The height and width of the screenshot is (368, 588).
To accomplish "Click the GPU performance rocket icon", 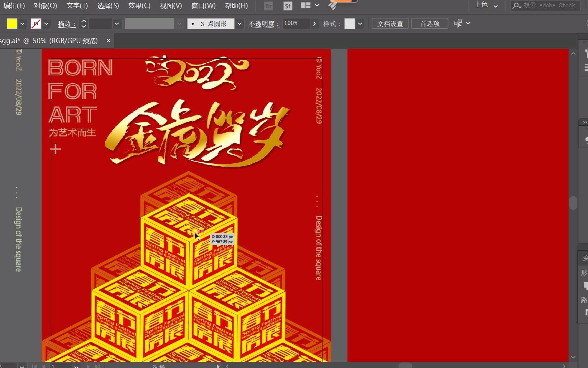I will 333,6.
